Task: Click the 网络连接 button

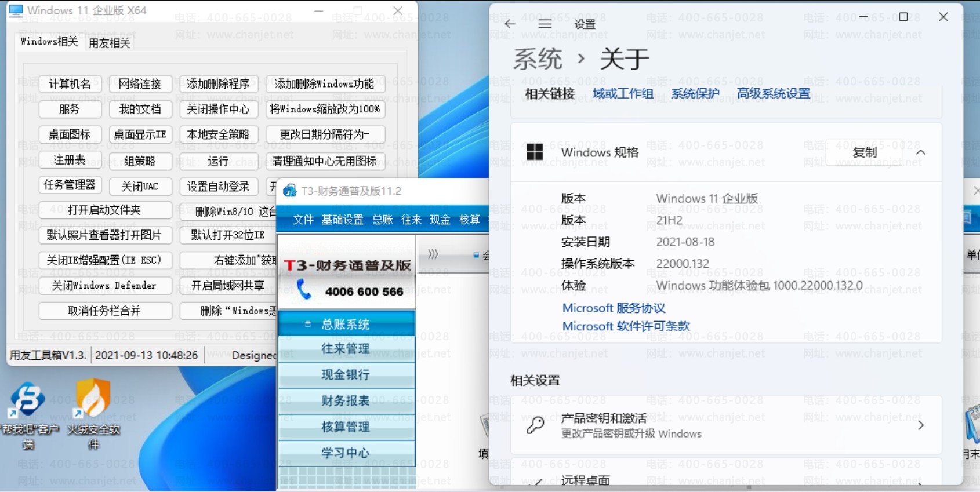Action: [140, 84]
